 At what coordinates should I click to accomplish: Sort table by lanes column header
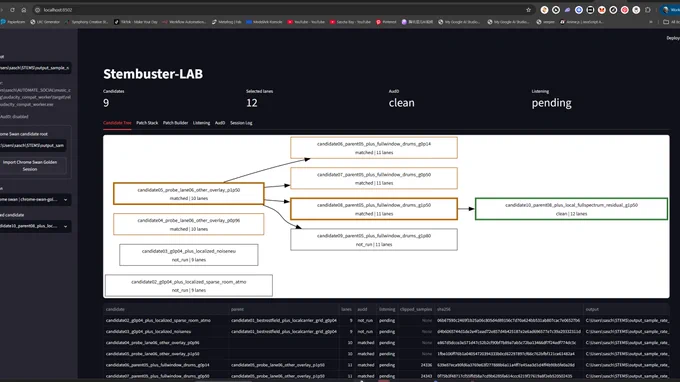(347, 309)
